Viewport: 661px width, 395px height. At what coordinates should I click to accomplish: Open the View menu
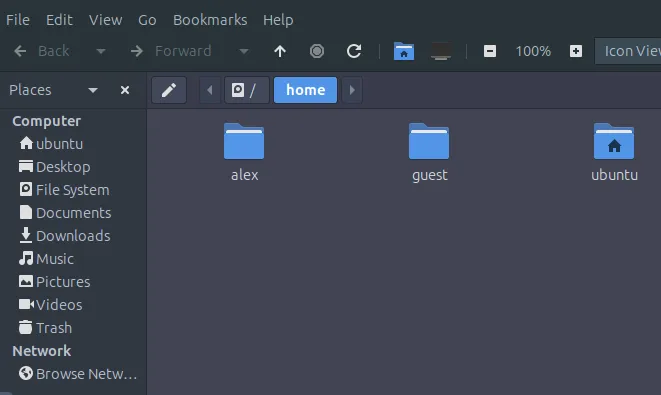(105, 20)
